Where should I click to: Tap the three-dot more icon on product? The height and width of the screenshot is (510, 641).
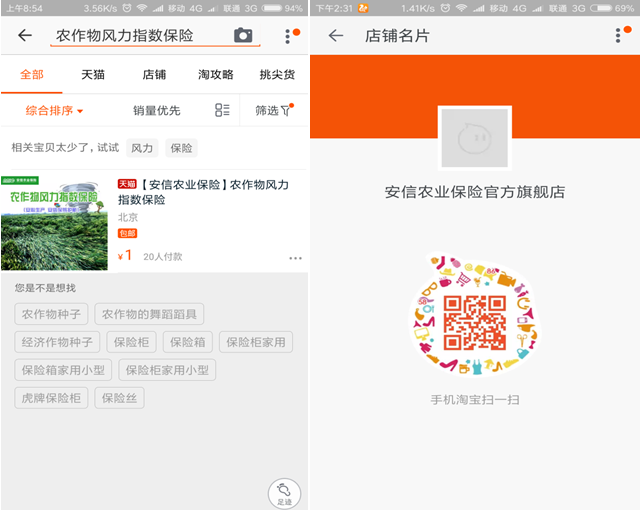coord(295,258)
